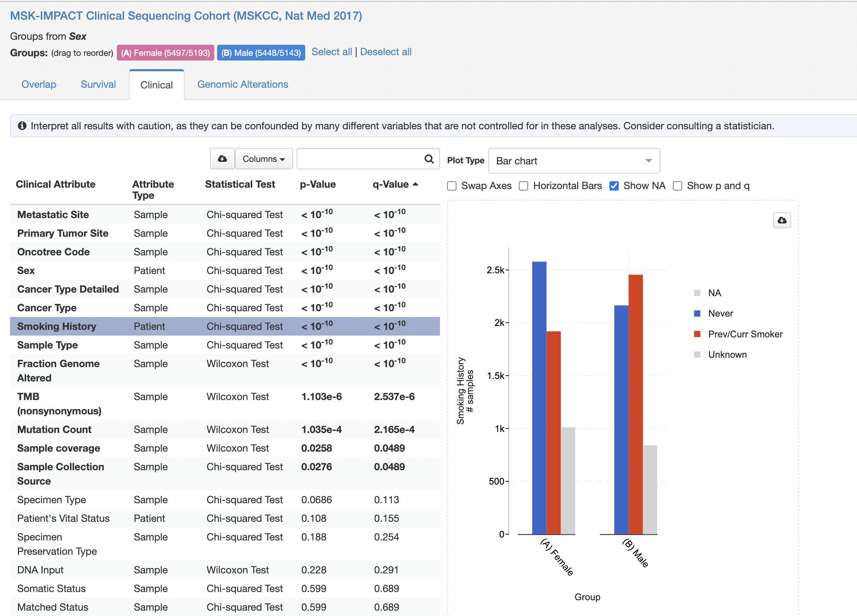Uncheck the Show NA checkbox
This screenshot has width=857, height=616.
tap(614, 186)
